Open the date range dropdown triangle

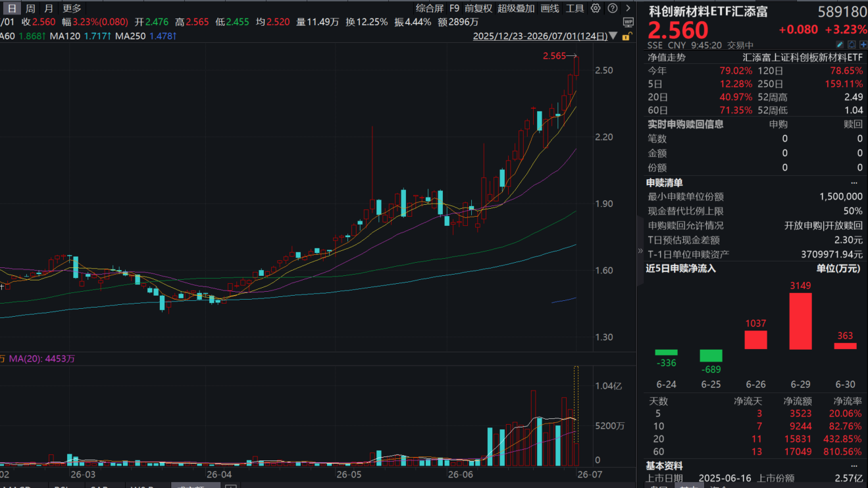pyautogui.click(x=613, y=36)
